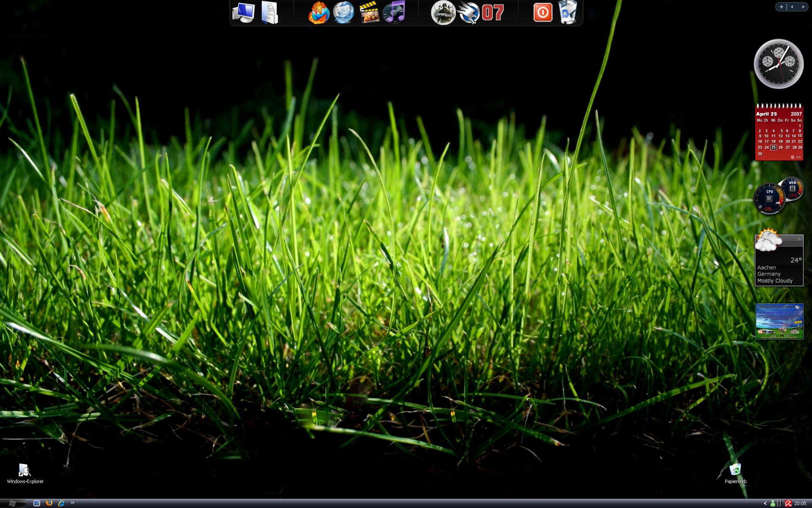Open the dock recycle bin
812x508 pixels.
[568, 12]
